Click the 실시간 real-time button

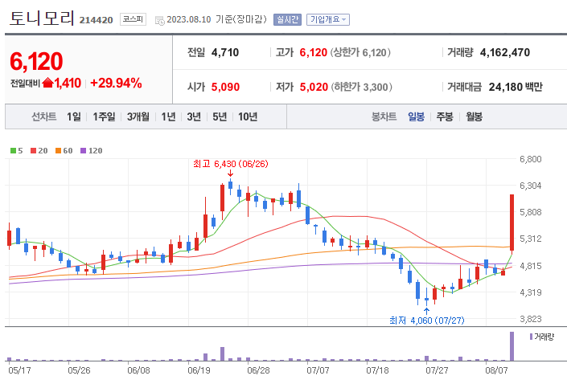coord(287,19)
